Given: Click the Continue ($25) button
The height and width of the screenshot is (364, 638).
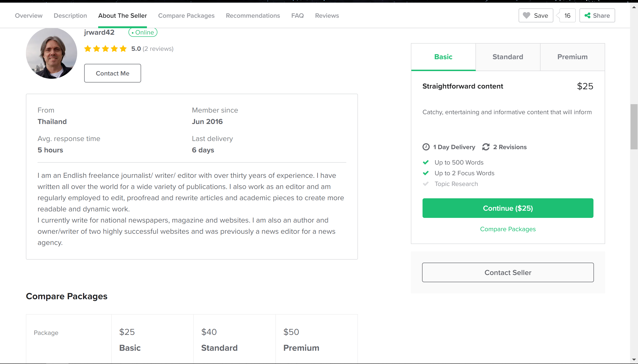Looking at the screenshot, I should pos(508,208).
